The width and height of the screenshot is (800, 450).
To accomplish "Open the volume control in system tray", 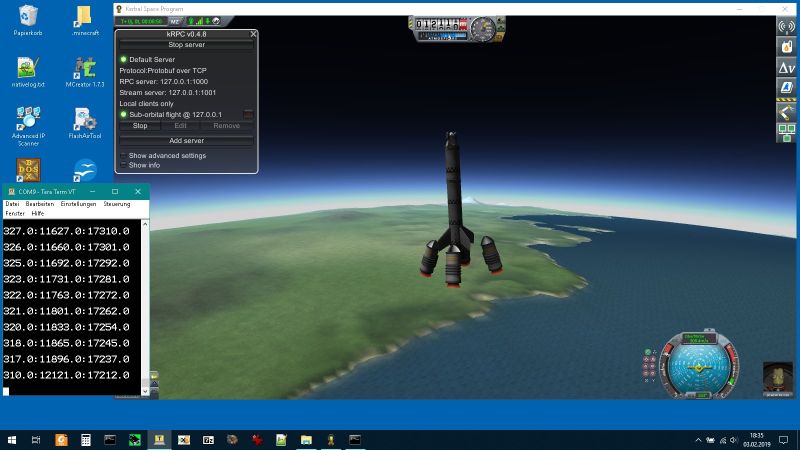I will pos(734,440).
